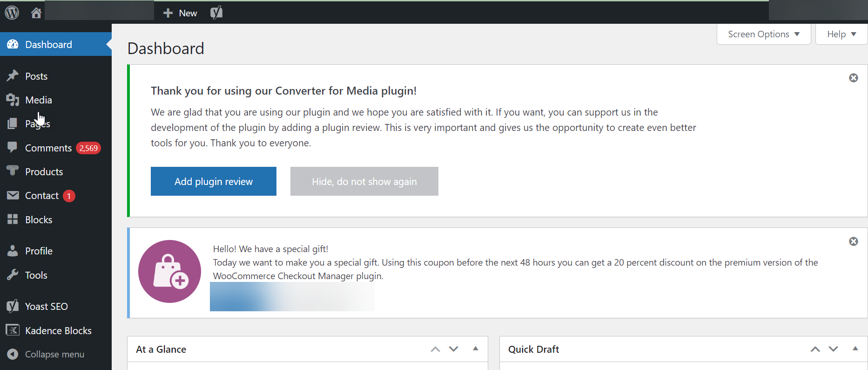Move Quick Draft widget down
Viewport: 868px width, 370px height.
click(834, 349)
